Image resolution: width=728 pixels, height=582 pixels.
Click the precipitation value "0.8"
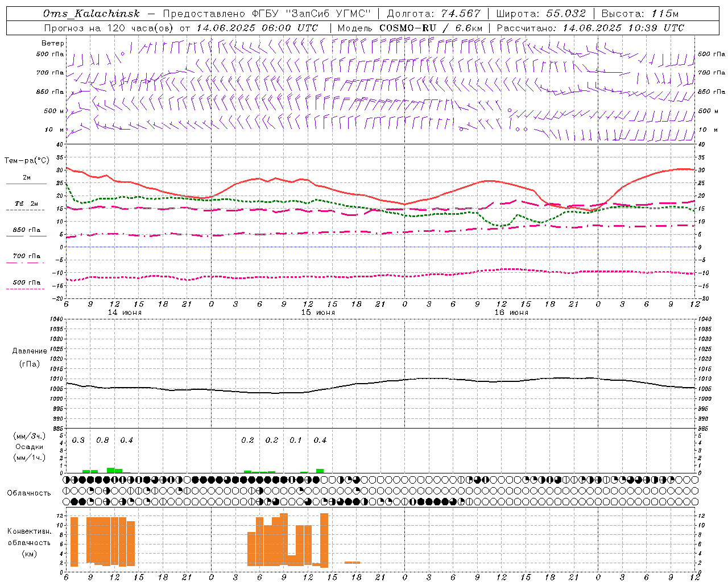pos(102,440)
